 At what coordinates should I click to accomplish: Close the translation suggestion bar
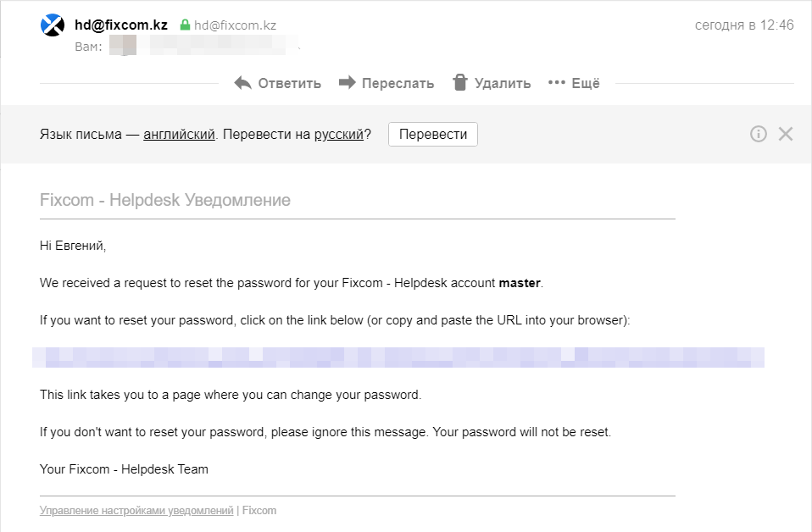tap(786, 134)
